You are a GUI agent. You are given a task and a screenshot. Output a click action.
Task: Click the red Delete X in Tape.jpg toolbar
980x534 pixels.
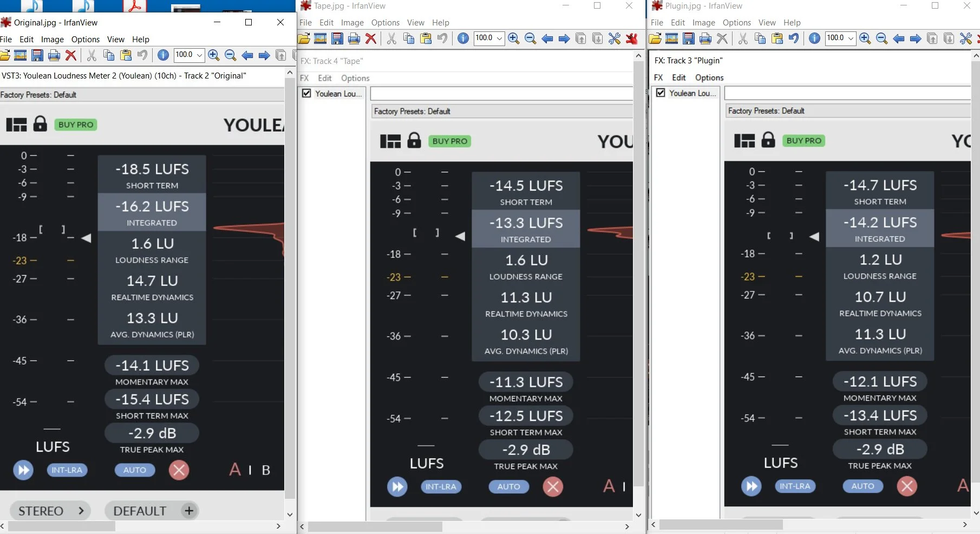click(x=371, y=38)
